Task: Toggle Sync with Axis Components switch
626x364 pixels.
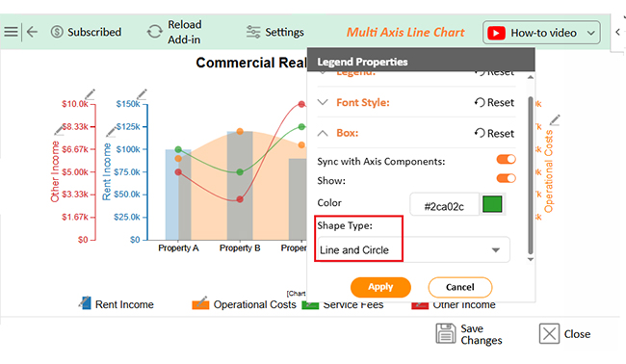Action: pos(506,159)
